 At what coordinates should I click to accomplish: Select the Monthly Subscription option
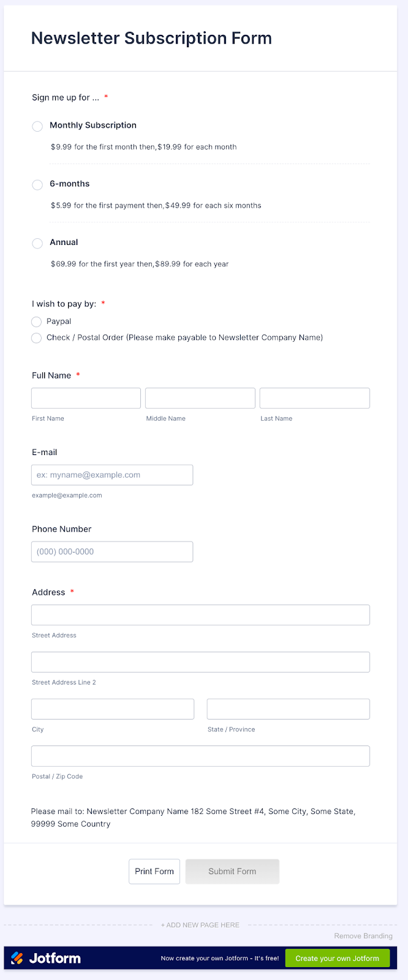[x=37, y=126]
